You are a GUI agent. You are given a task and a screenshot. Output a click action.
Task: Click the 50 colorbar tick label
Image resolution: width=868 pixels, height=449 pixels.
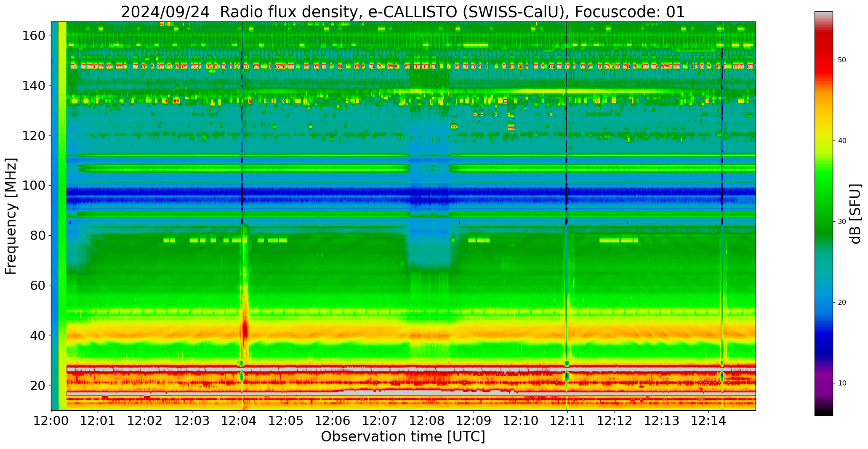point(842,60)
